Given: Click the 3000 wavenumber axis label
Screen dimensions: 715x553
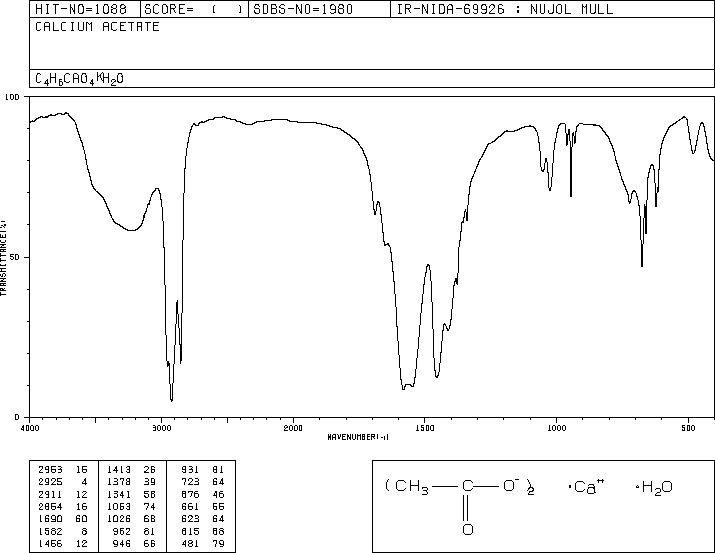Looking at the screenshot, I should click(x=161, y=428).
